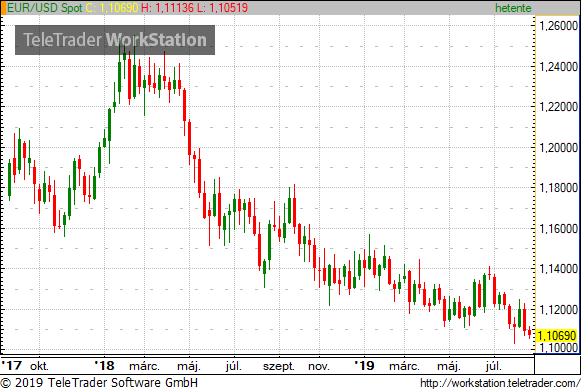Click the 'márc.' label after '19
This screenshot has height=392, width=581.
(x=404, y=366)
